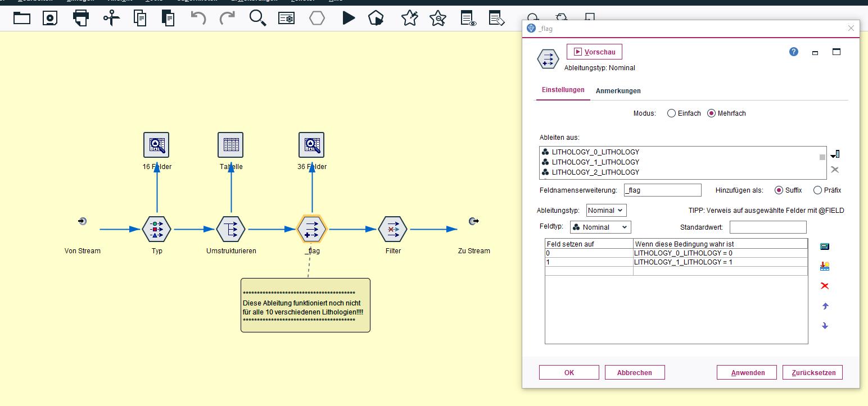868x406 pixels.
Task: Open the Ableitungstyp dropdown
Action: point(606,210)
